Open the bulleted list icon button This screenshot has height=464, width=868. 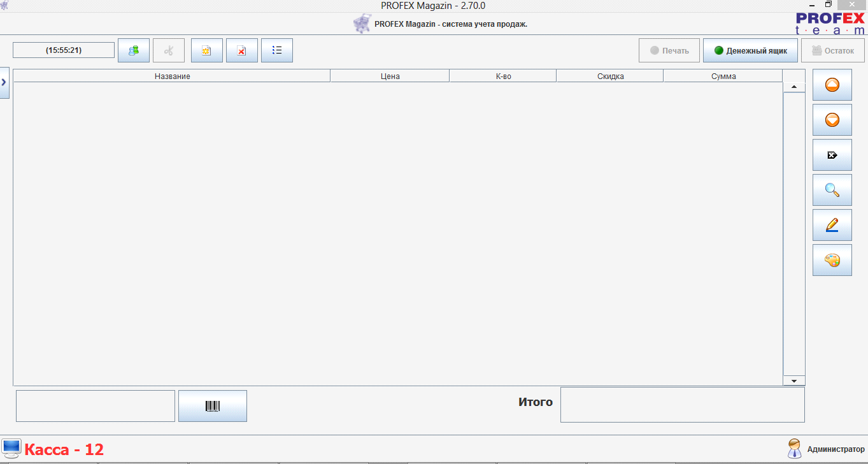point(277,50)
